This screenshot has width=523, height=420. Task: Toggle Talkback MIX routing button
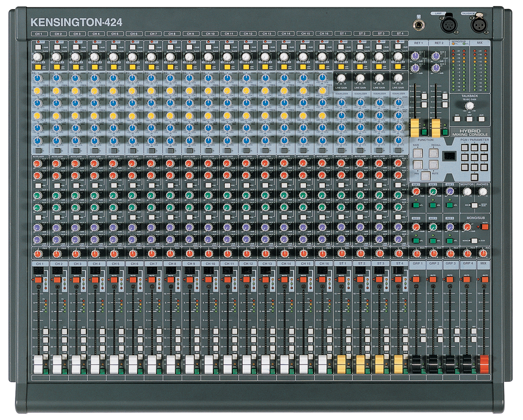coord(457,119)
